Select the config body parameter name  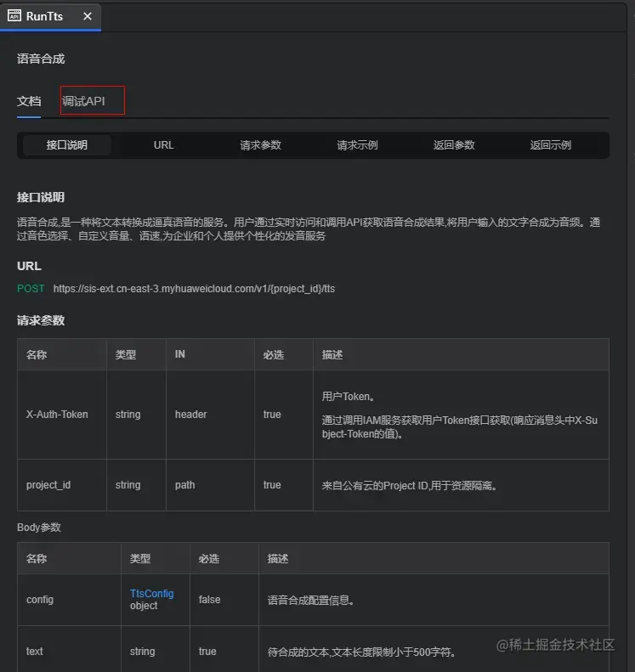[x=40, y=600]
